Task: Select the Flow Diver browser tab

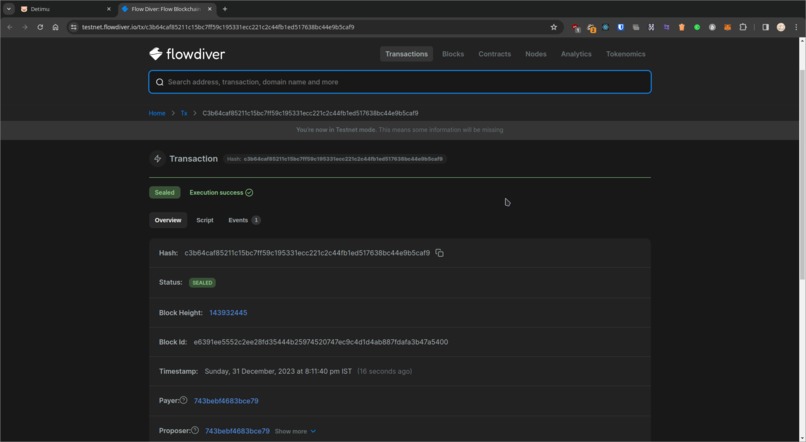Action: (x=166, y=9)
